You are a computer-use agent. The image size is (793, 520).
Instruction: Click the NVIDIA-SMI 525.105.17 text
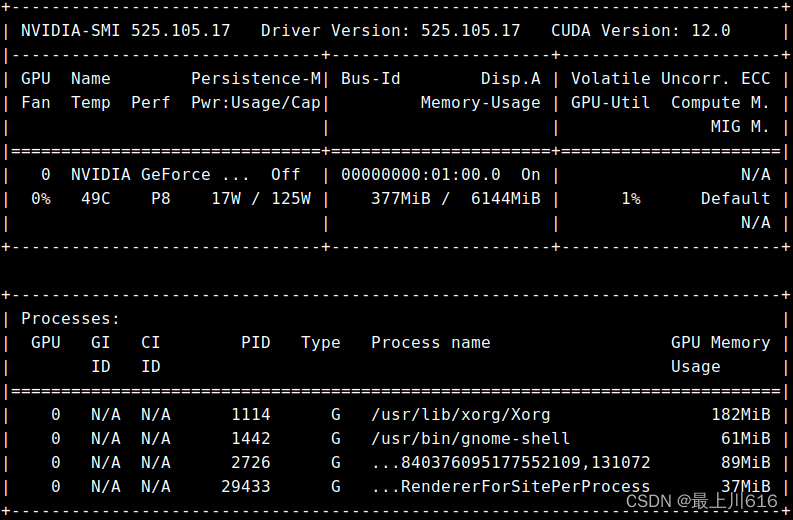tap(125, 30)
